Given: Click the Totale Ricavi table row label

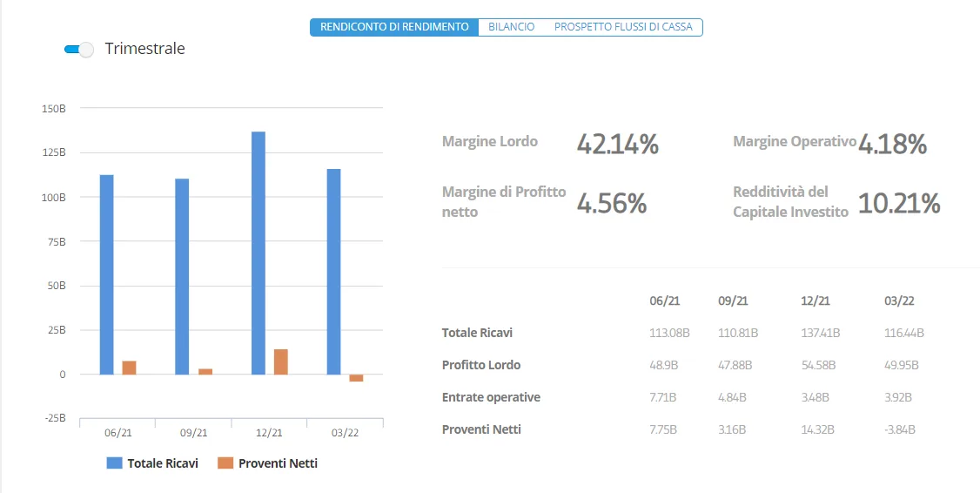Looking at the screenshot, I should [477, 333].
